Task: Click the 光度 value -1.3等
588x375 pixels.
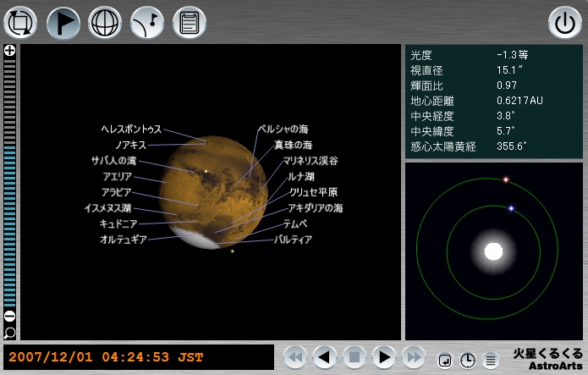Action: (512, 55)
